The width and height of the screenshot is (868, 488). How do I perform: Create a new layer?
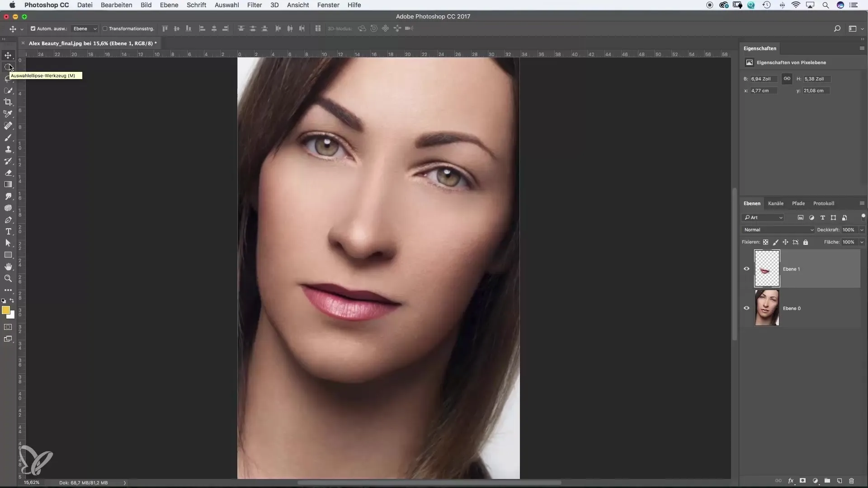[x=840, y=481]
